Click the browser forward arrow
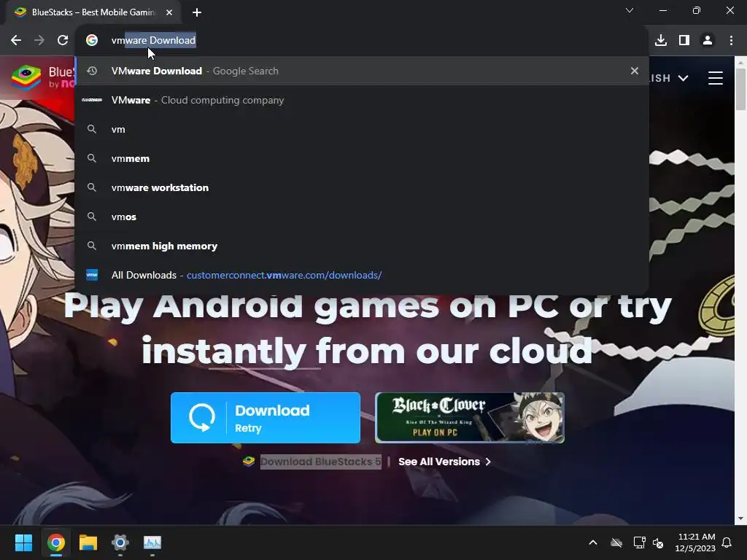747x560 pixels. [39, 41]
